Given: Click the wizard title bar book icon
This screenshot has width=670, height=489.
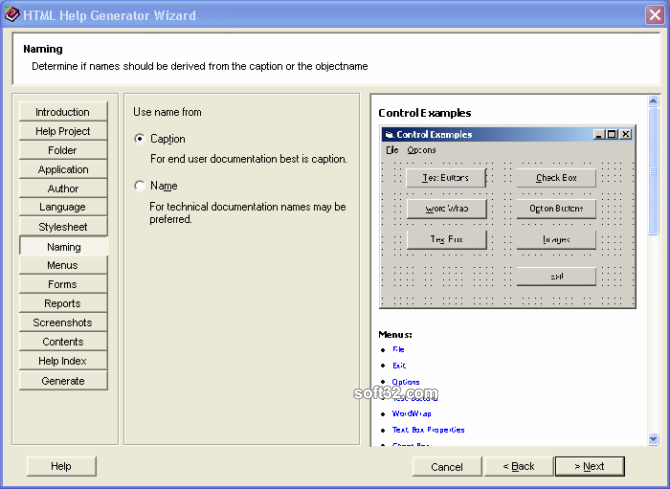Looking at the screenshot, I should (x=12, y=14).
